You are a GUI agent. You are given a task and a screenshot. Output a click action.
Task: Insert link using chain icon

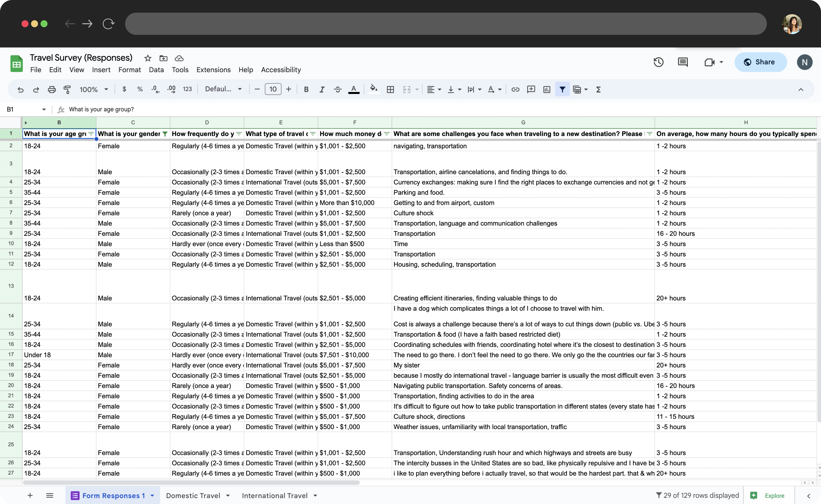click(x=515, y=89)
